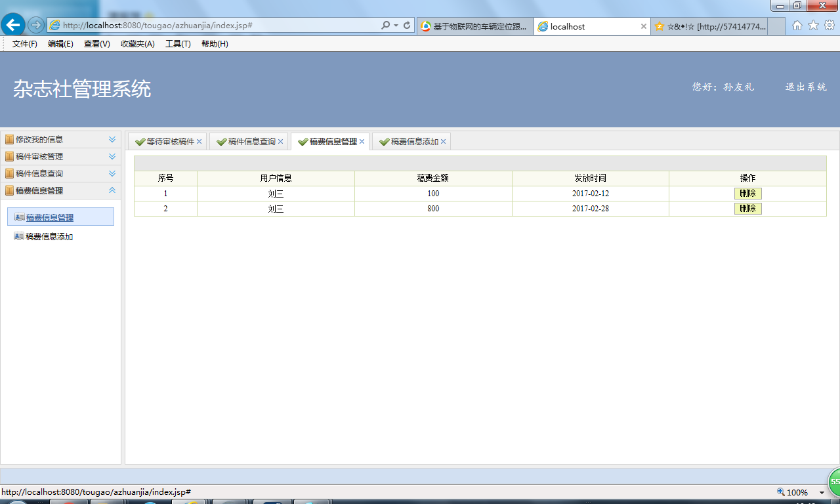Expand the 稿件信息查询 panel chevron
The image size is (840, 504).
point(112,173)
